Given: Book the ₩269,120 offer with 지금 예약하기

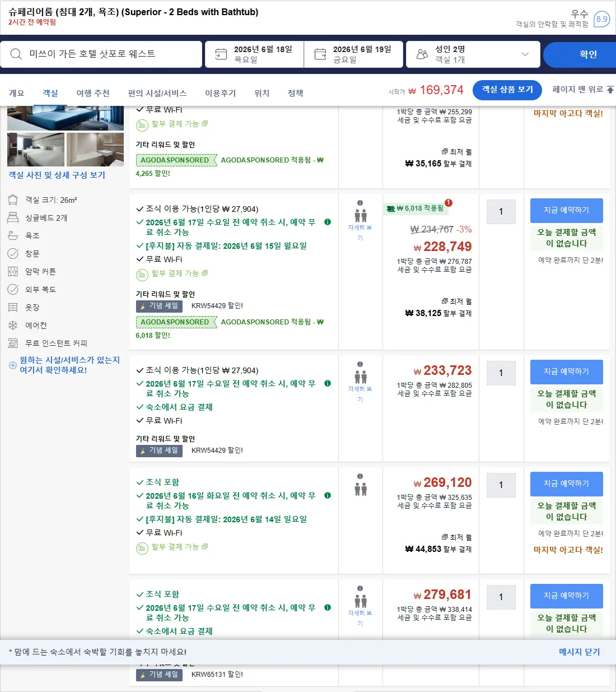Looking at the screenshot, I should coord(567,484).
